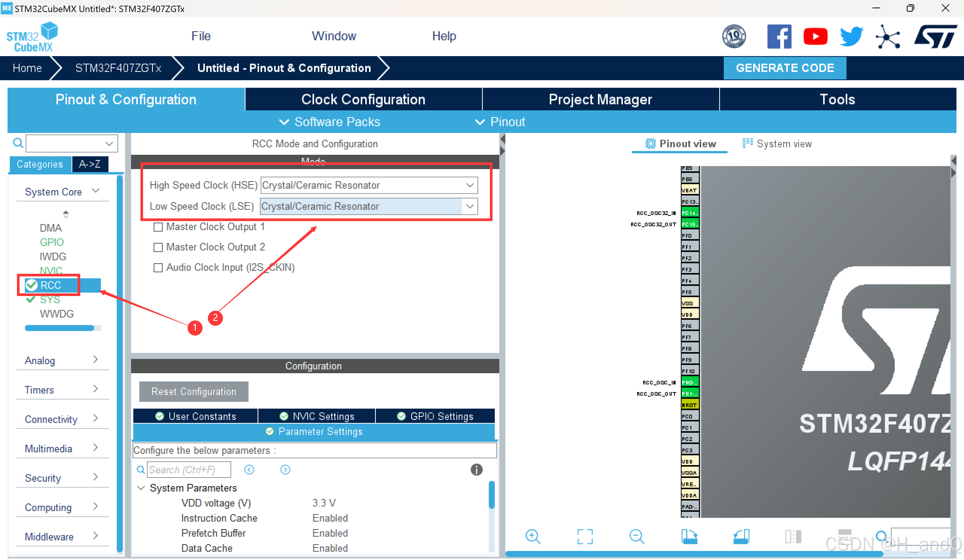Zoom out of the pinout view

click(x=636, y=536)
